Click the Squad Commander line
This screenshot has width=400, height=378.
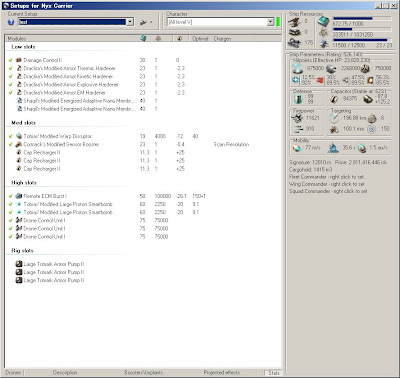coord(328,191)
